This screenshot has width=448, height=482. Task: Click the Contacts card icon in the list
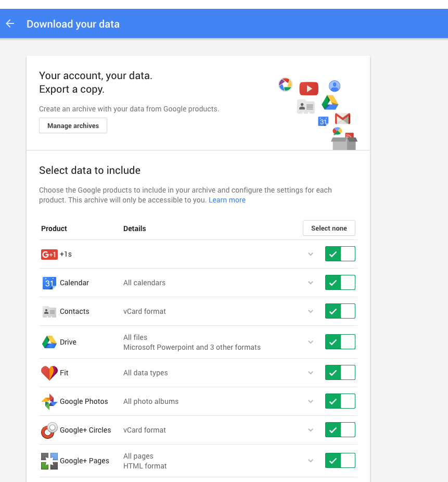coord(49,312)
